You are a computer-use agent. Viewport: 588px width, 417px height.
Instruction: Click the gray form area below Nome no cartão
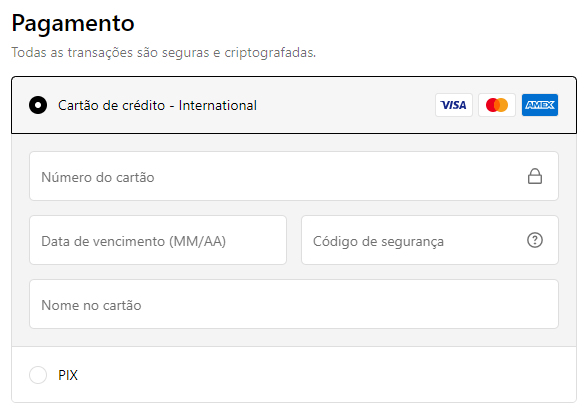pos(294,338)
